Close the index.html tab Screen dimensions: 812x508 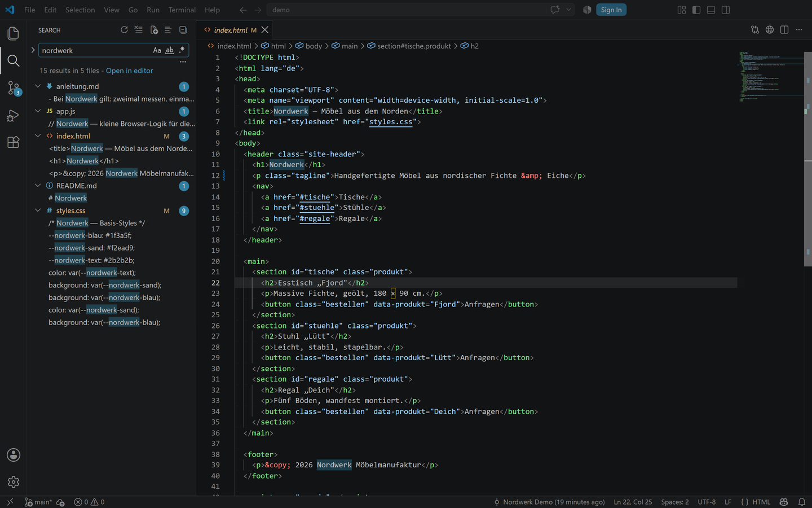click(x=265, y=30)
